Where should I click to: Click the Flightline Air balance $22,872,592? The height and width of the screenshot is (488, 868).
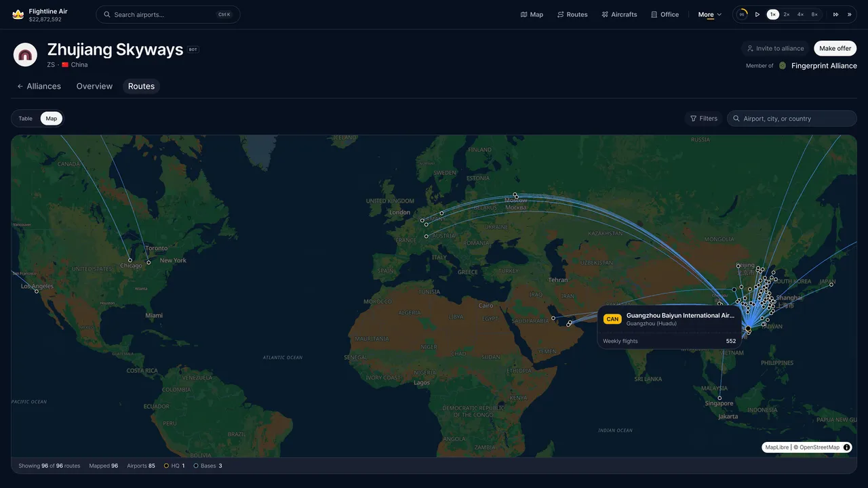coord(45,19)
